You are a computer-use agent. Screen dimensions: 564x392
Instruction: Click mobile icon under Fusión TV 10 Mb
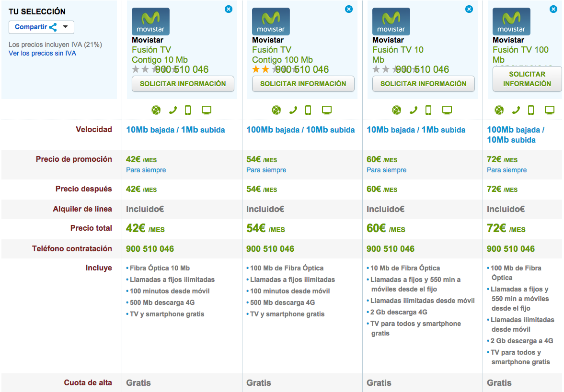pyautogui.click(x=428, y=110)
